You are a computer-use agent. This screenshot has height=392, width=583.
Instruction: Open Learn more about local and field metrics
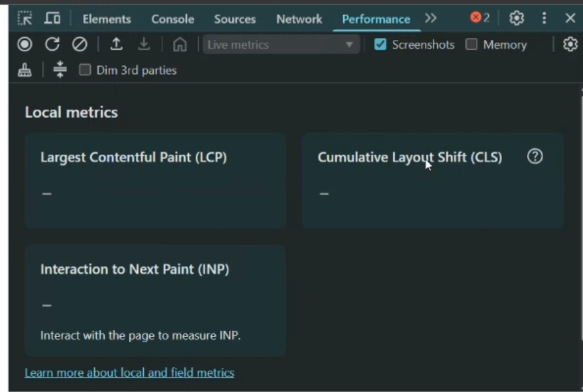pos(129,372)
